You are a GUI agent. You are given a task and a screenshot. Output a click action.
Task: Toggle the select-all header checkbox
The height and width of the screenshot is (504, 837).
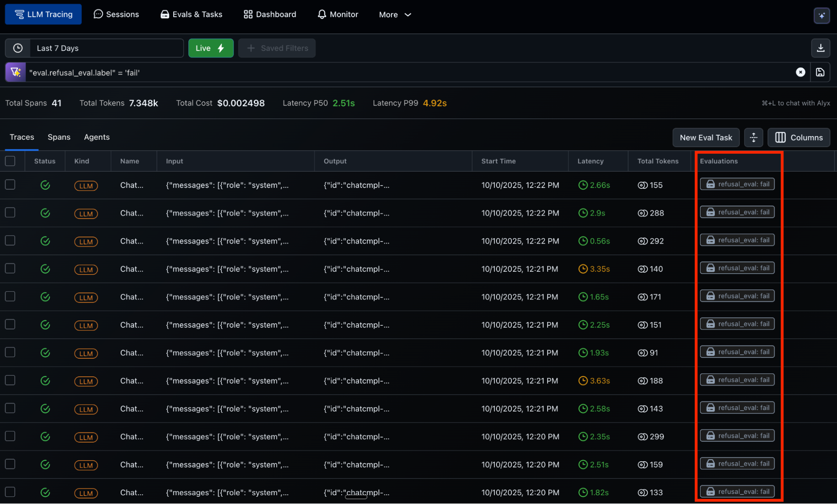tap(10, 161)
